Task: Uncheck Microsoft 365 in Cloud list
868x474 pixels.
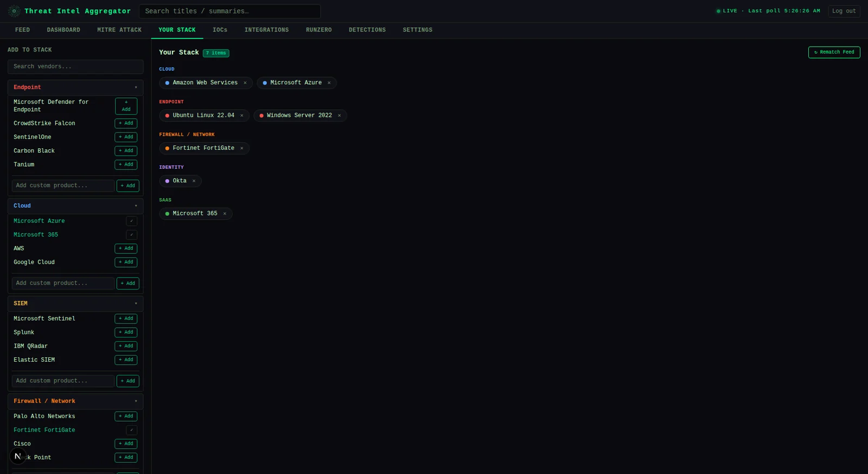Action: (131, 235)
